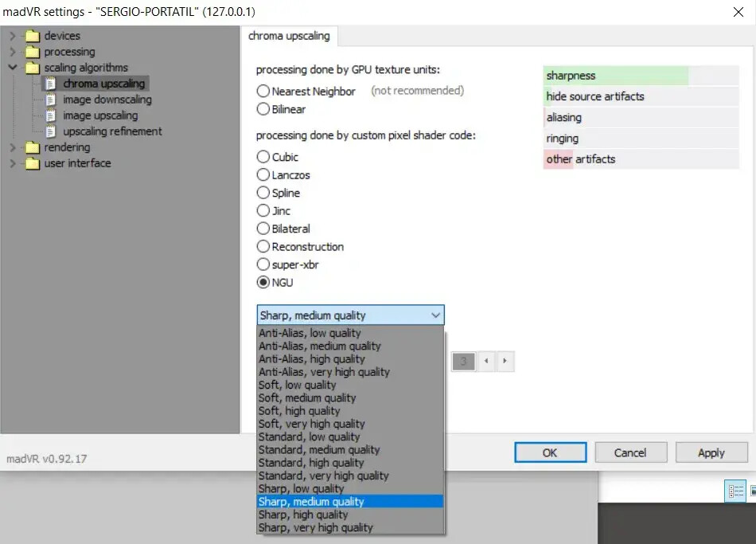
Task: Toggle the NGU quality dropdown arrow
Action: tap(435, 315)
